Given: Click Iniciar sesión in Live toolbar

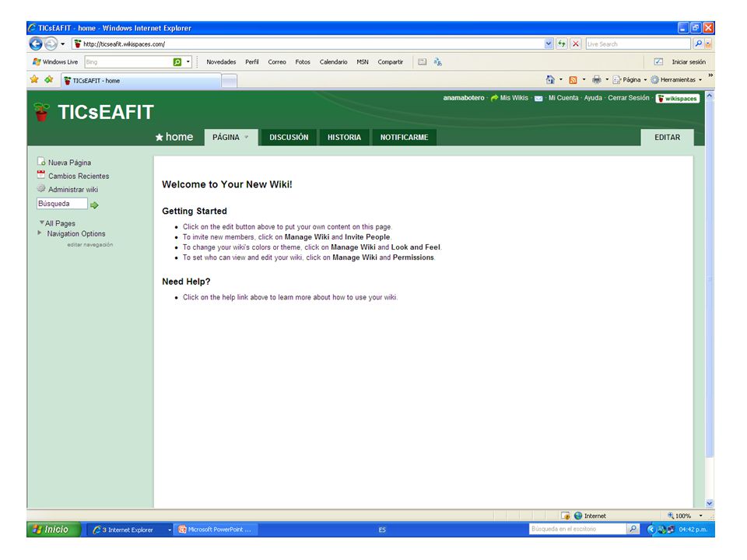Looking at the screenshot, I should [689, 62].
